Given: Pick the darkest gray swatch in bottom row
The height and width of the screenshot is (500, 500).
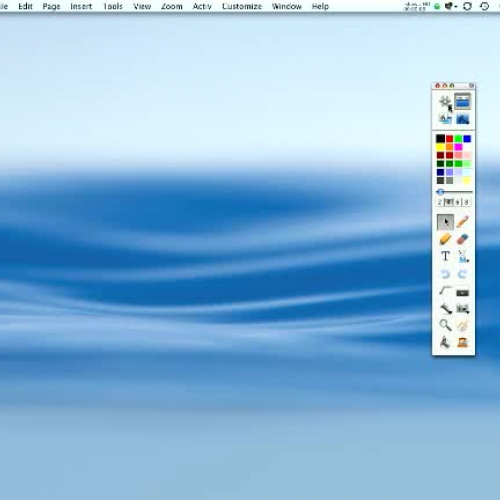Looking at the screenshot, I should [440, 180].
